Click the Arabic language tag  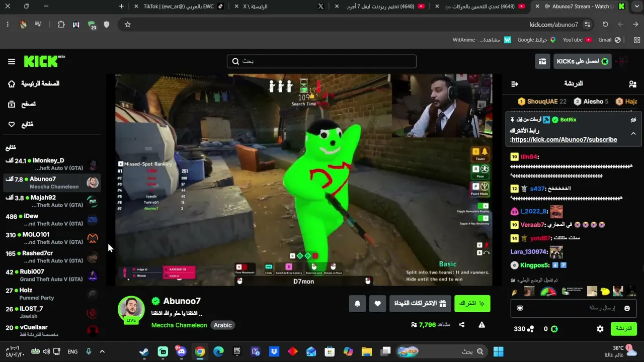(x=223, y=325)
